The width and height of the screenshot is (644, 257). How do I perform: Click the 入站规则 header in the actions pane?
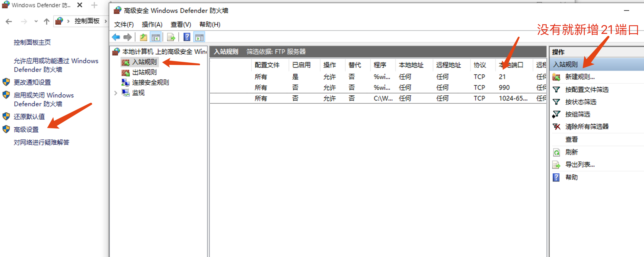coord(596,64)
